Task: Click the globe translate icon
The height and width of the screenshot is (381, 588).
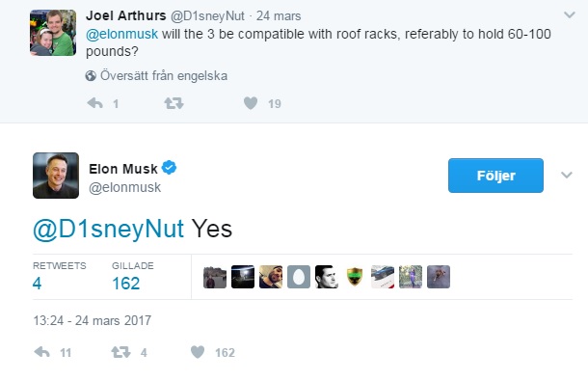Action: click(x=91, y=76)
